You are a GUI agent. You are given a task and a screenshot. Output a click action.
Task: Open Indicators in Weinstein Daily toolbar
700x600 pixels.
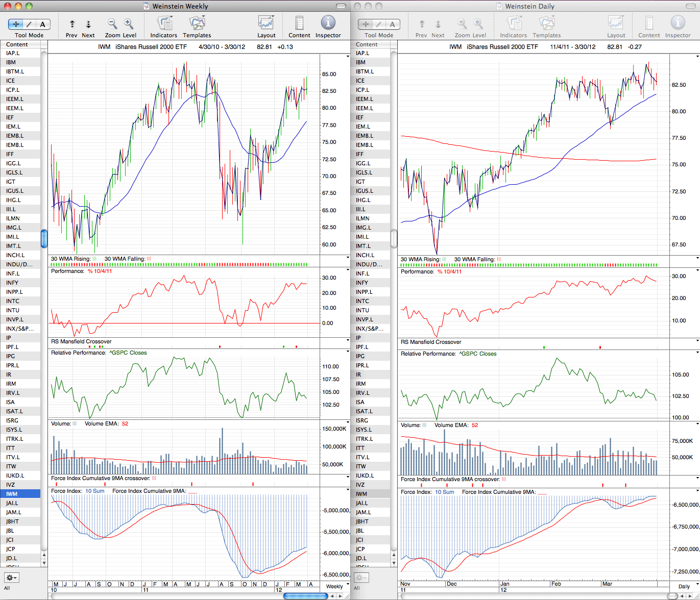point(514,23)
